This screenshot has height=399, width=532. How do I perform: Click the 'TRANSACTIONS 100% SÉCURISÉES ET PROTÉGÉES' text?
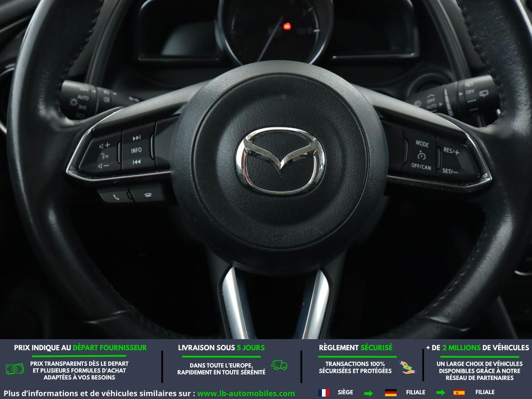click(x=356, y=367)
